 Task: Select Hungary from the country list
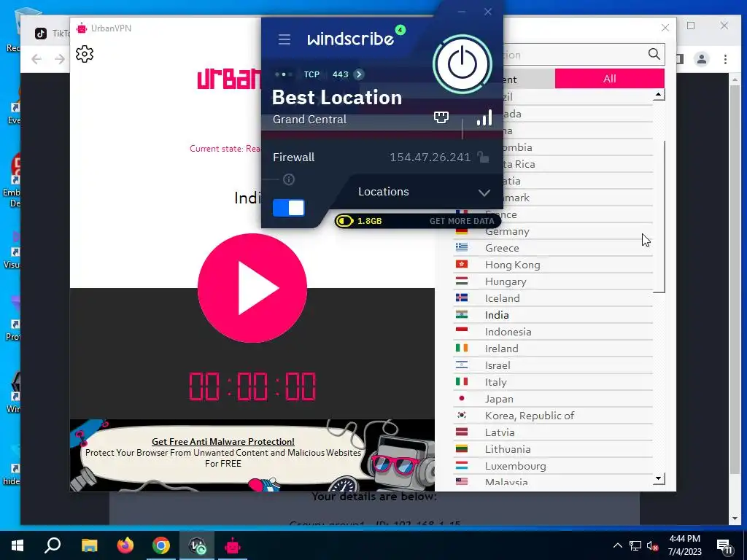553,281
